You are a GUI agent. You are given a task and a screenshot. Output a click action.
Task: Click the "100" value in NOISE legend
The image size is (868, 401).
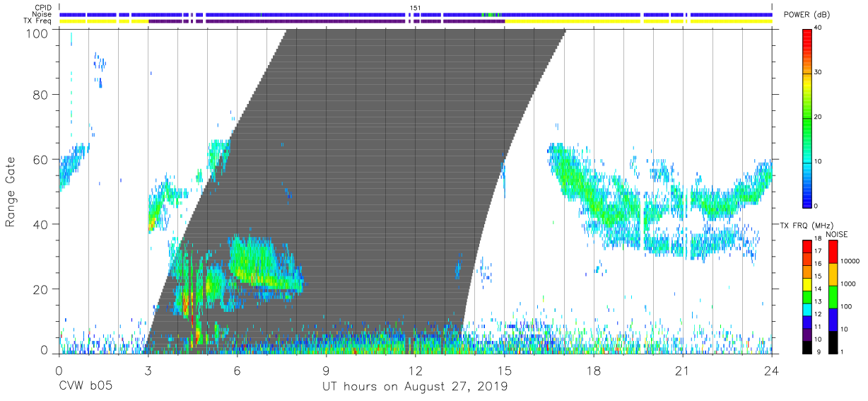click(845, 307)
